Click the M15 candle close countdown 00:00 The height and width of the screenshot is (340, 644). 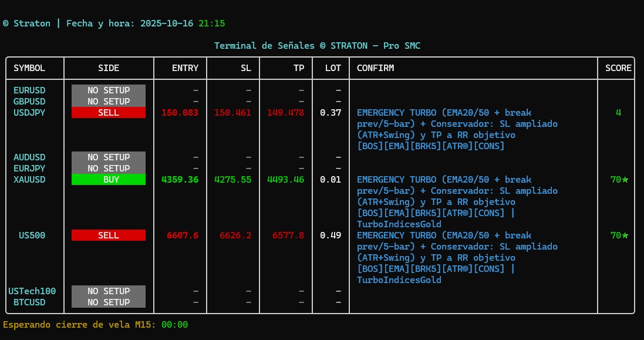[174, 325]
